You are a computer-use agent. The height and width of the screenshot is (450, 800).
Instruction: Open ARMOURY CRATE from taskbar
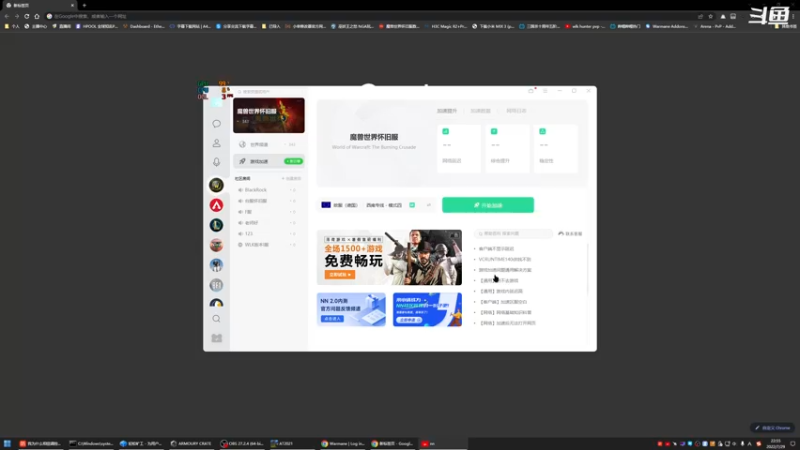pyautogui.click(x=191, y=443)
